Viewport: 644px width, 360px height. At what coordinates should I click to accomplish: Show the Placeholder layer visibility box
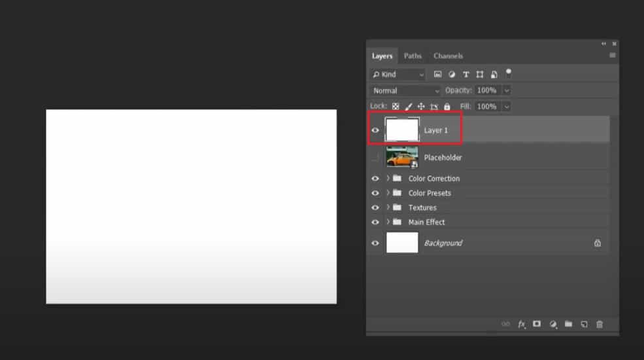click(375, 157)
